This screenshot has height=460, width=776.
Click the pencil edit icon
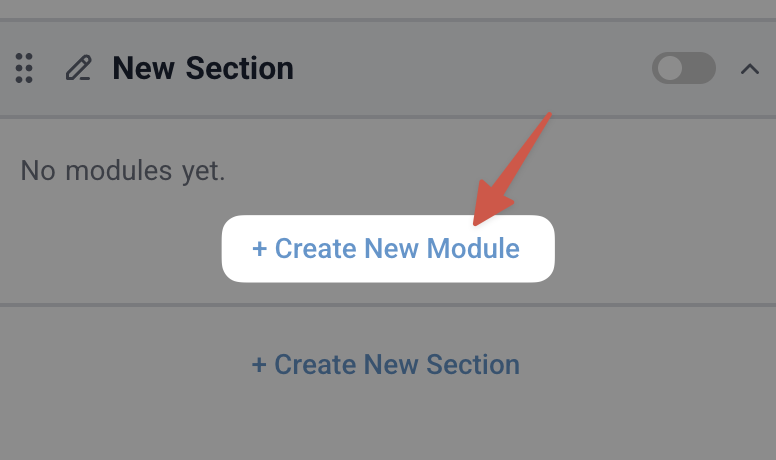click(78, 68)
